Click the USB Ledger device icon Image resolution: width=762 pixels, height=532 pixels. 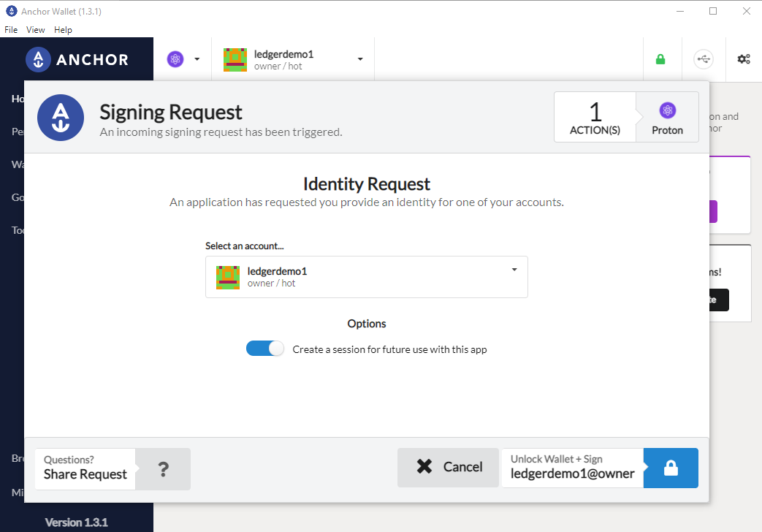click(704, 59)
